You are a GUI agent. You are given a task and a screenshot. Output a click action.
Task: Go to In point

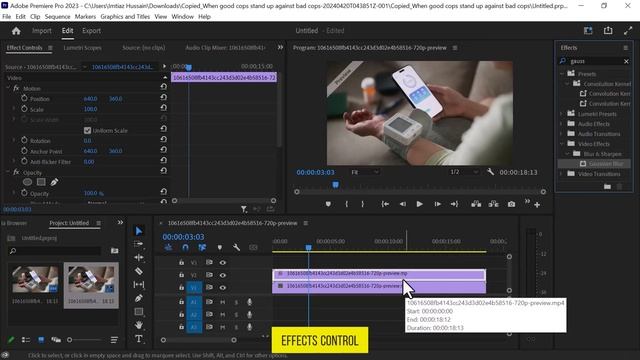(385, 204)
